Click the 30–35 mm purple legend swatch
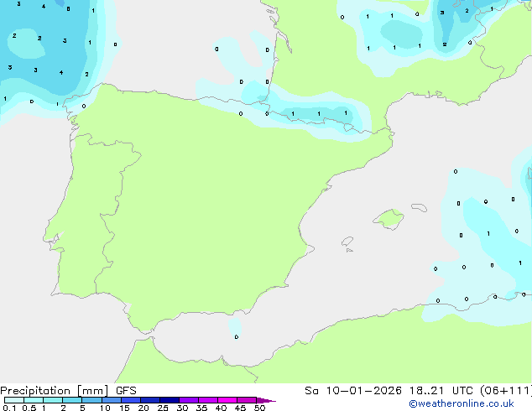 pyautogui.click(x=189, y=400)
